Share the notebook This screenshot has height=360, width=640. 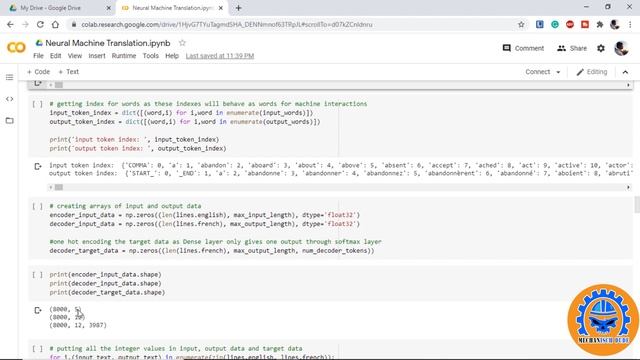click(x=572, y=48)
